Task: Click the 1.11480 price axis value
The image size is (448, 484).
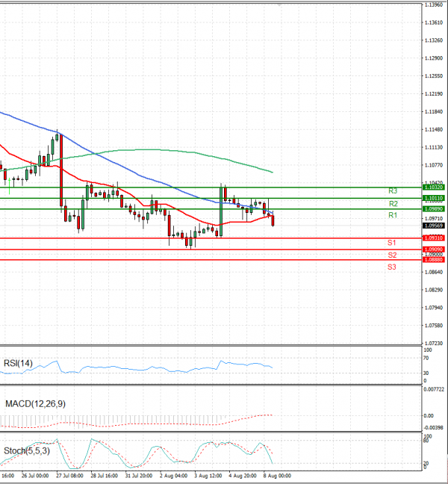Action: (x=434, y=130)
